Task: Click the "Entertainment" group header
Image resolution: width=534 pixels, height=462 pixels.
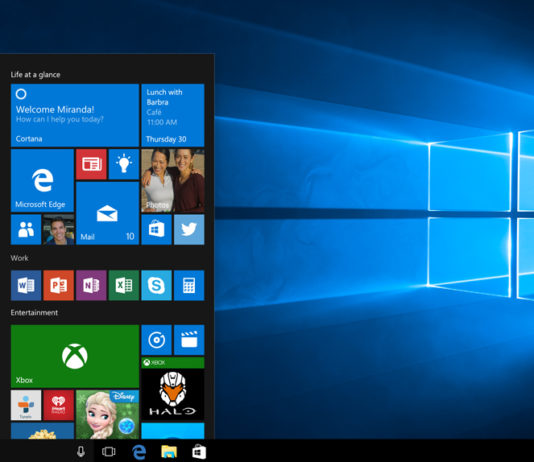Action: [x=34, y=313]
